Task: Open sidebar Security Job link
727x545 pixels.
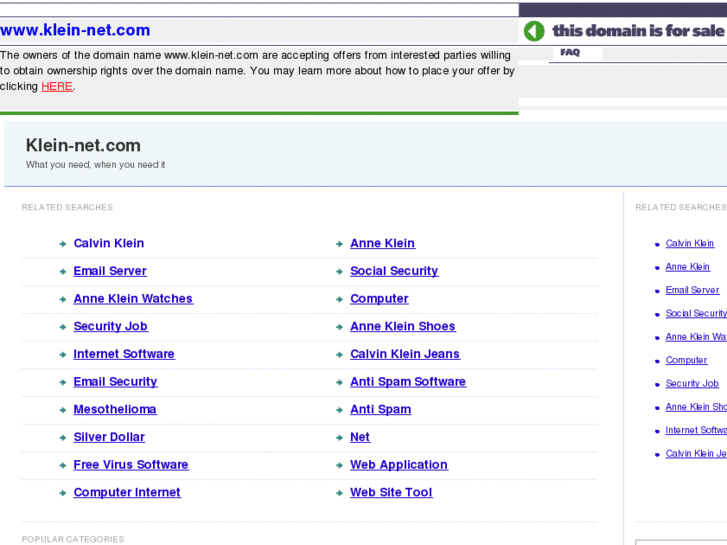Action: point(692,384)
